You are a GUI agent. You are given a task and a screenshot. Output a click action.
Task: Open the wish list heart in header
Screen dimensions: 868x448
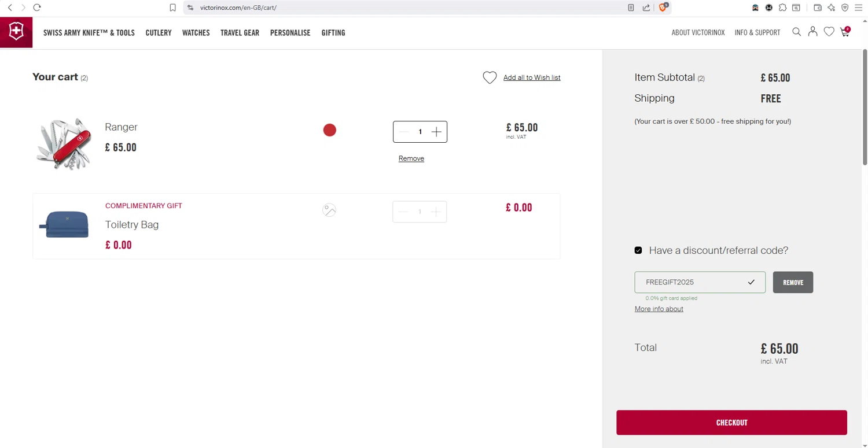(x=829, y=32)
